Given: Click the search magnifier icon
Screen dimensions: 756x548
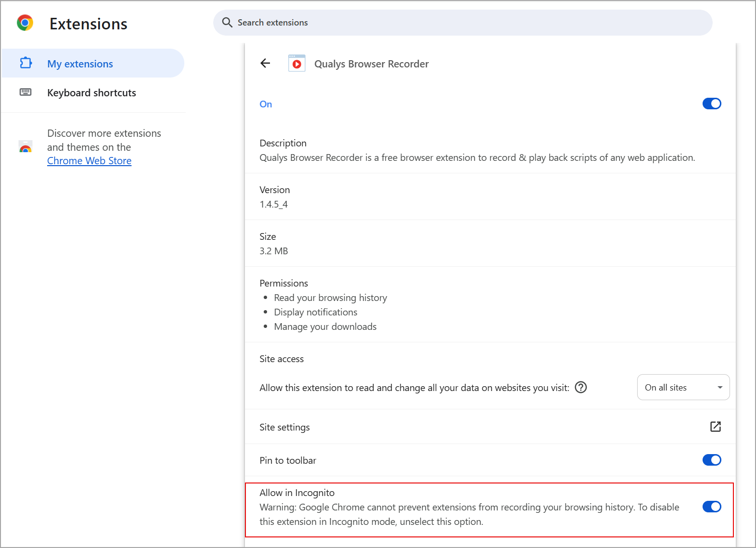Looking at the screenshot, I should pyautogui.click(x=227, y=23).
